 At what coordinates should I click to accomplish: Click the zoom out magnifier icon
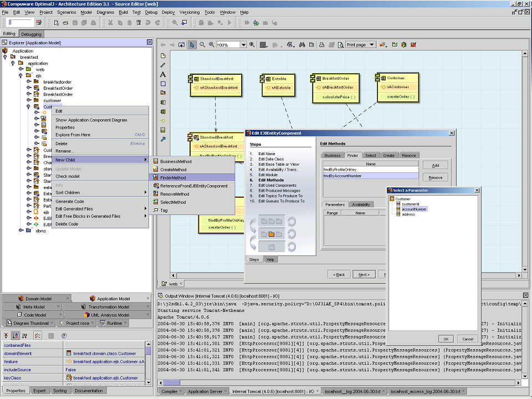(211, 45)
